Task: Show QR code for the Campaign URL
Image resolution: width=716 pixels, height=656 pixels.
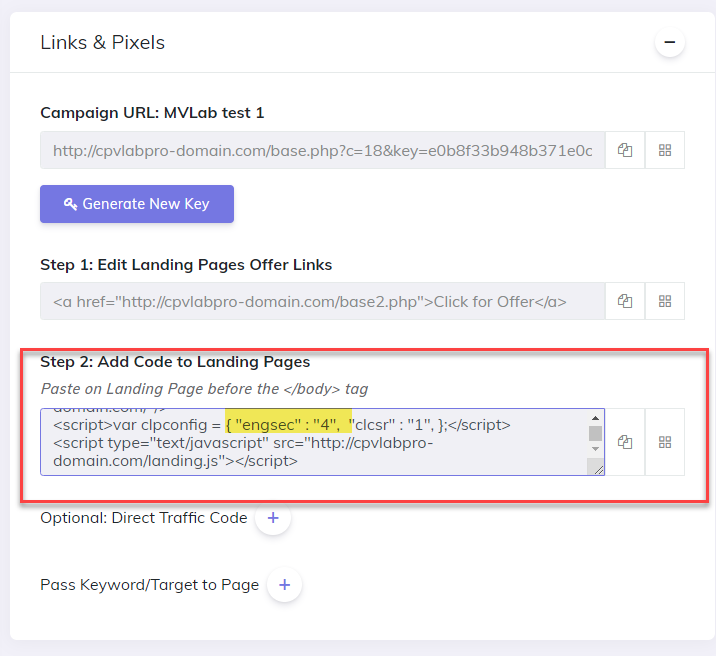Action: 665,151
